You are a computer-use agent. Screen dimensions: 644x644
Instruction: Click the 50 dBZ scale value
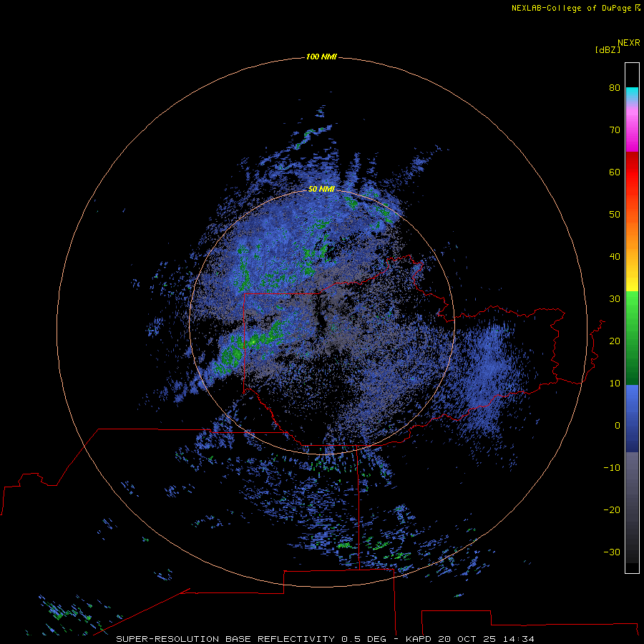615,214
